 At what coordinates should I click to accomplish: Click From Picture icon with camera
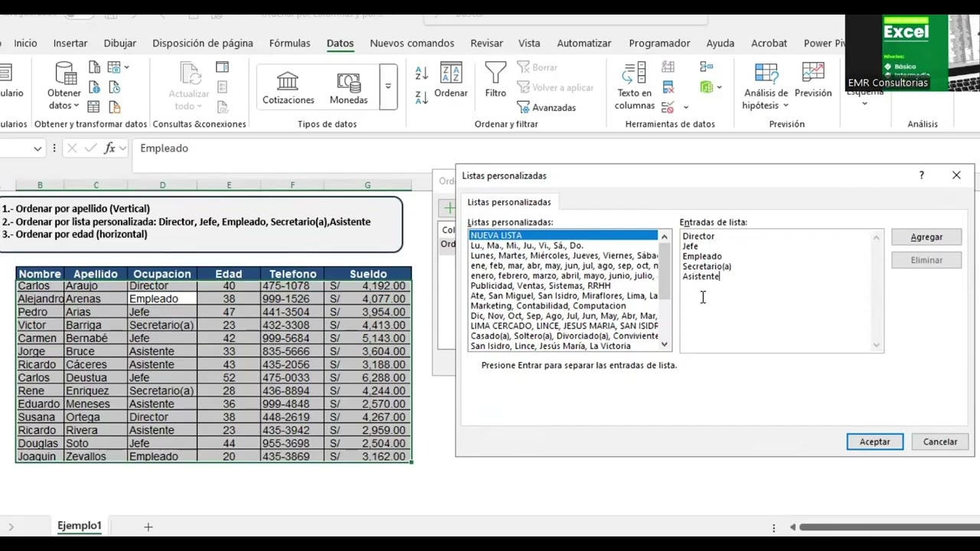(x=114, y=67)
